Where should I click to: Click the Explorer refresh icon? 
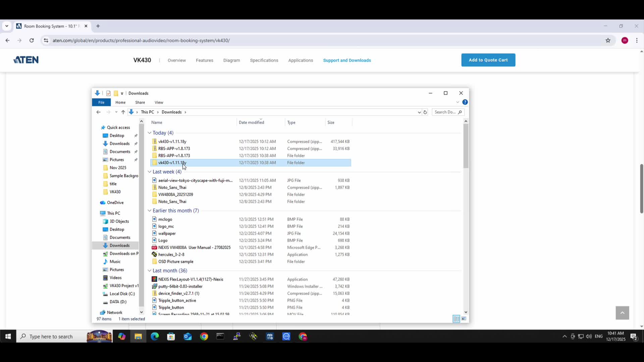point(425,112)
